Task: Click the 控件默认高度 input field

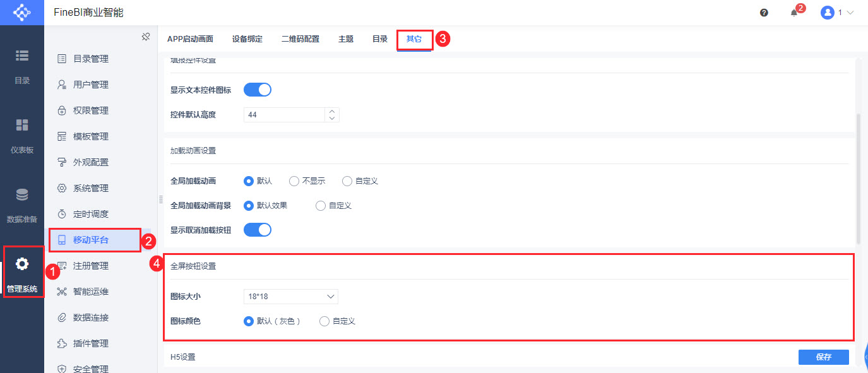Action: (x=284, y=115)
